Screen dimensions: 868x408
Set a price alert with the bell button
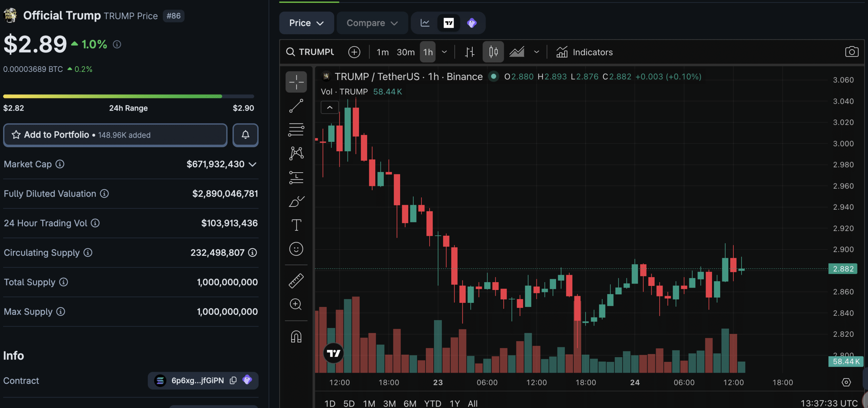(x=245, y=135)
